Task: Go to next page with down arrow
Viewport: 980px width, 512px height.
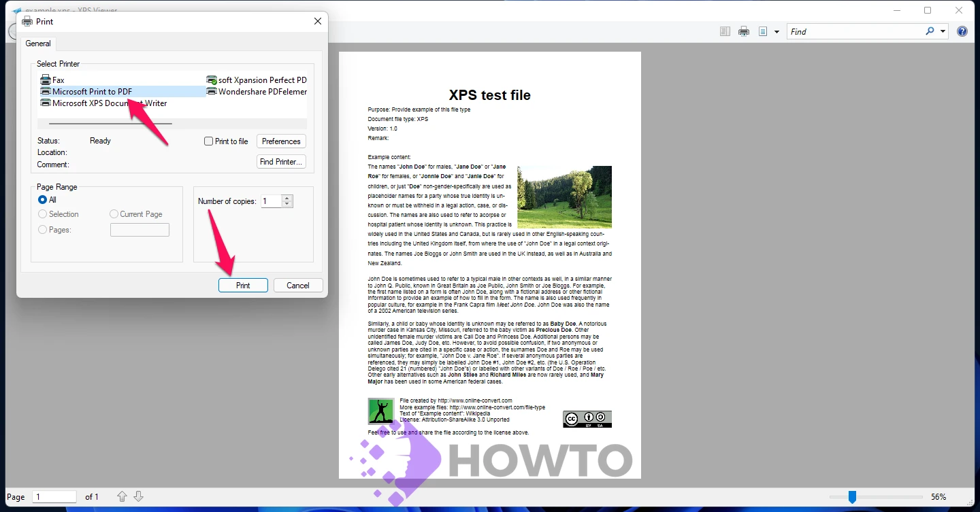Action: (138, 497)
